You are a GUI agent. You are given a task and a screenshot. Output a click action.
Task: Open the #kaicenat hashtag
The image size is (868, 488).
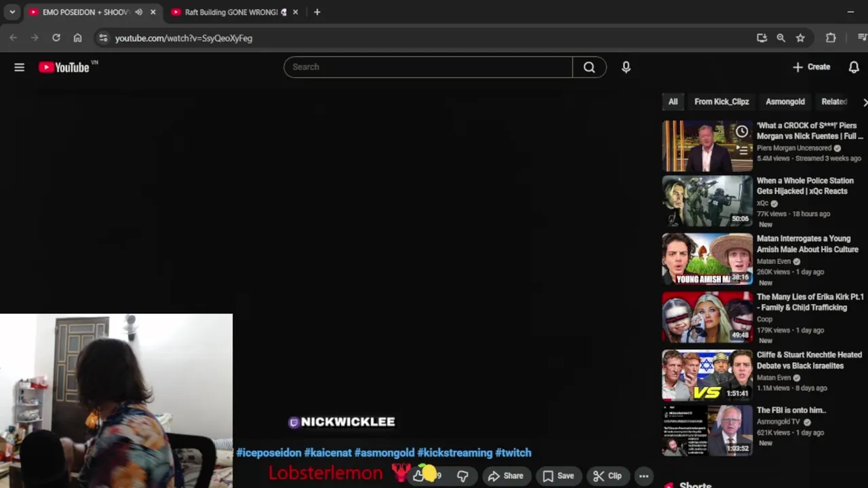(328, 453)
